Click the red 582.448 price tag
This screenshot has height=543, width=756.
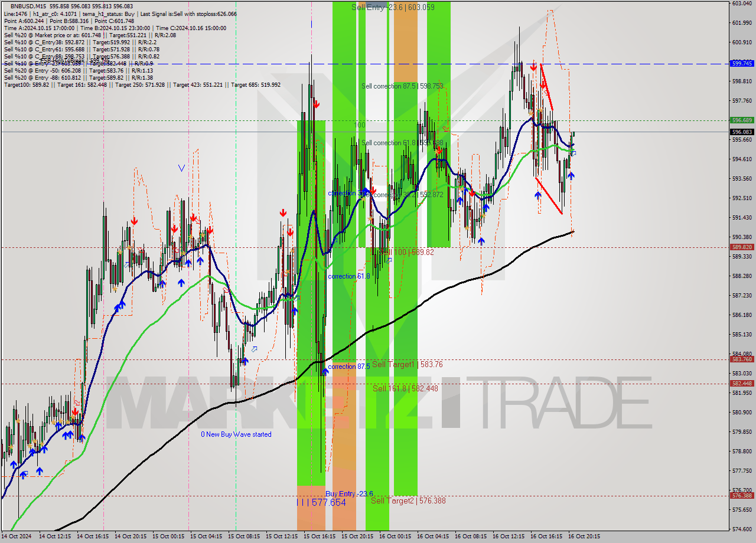(742, 383)
